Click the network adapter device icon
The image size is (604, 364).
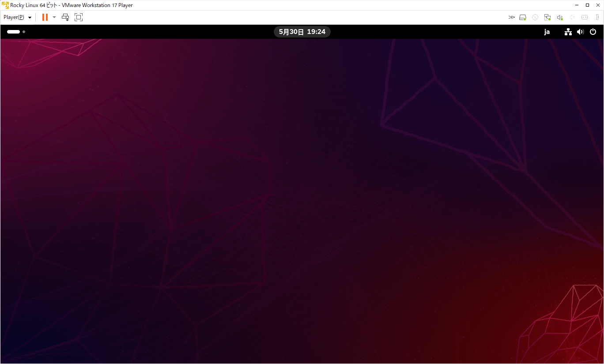(x=547, y=17)
